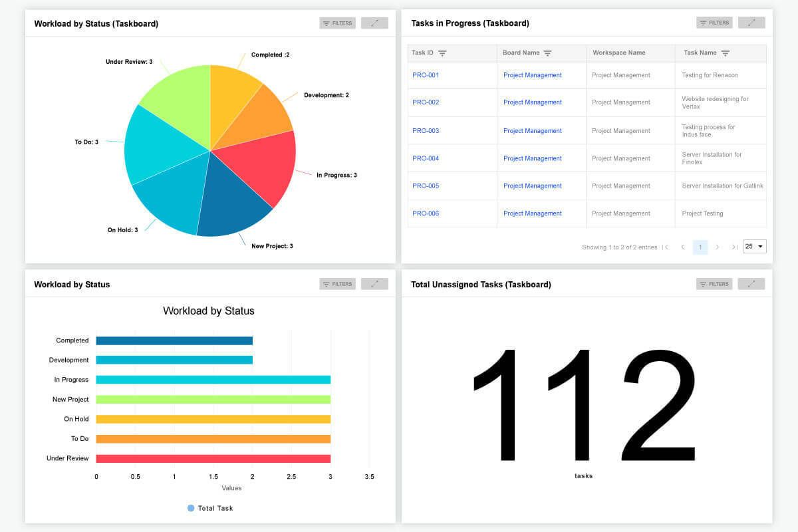Select page number 1 in pagination
The image size is (798, 532).
point(700,247)
